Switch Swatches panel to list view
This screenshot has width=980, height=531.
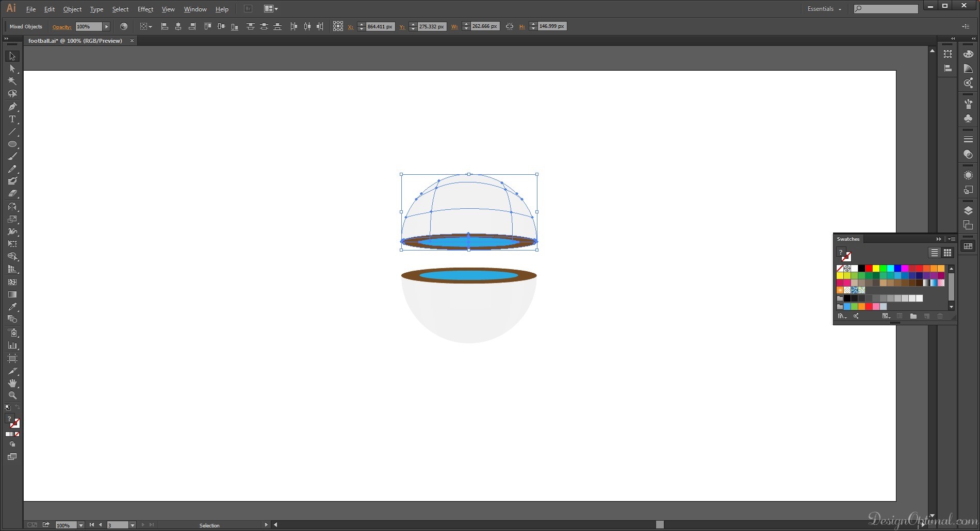point(934,253)
